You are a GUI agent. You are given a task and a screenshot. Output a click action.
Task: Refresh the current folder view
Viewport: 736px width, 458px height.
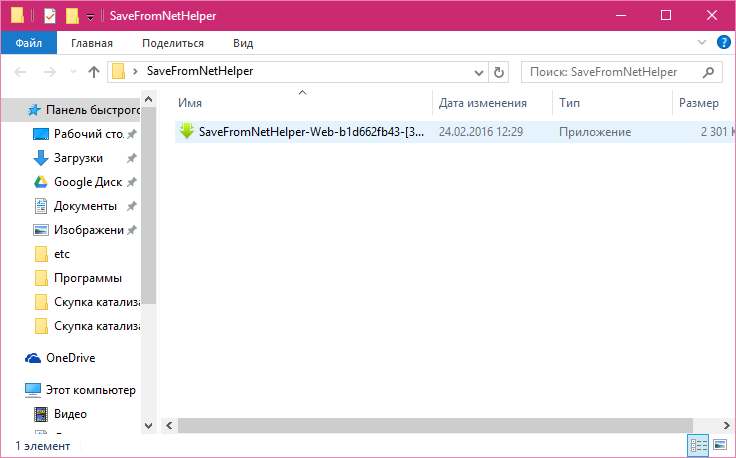click(498, 72)
